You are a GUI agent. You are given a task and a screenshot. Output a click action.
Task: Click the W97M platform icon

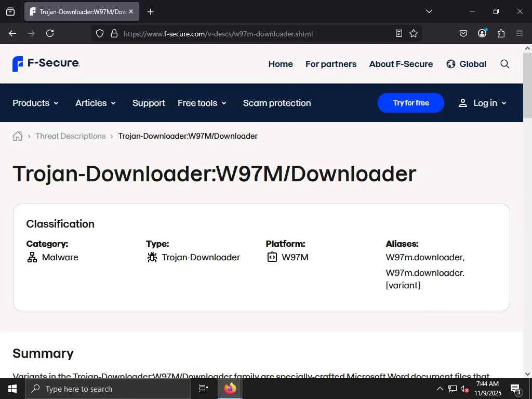[x=272, y=257]
